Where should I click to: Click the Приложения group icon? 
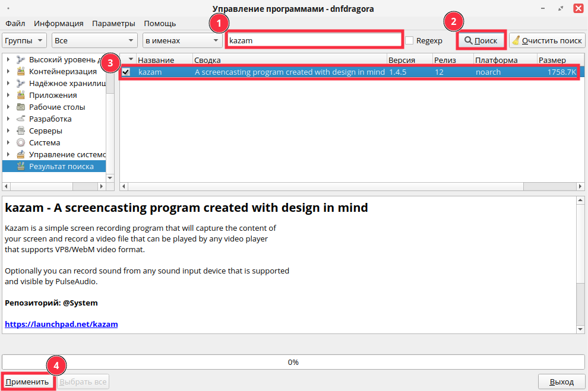[21, 95]
